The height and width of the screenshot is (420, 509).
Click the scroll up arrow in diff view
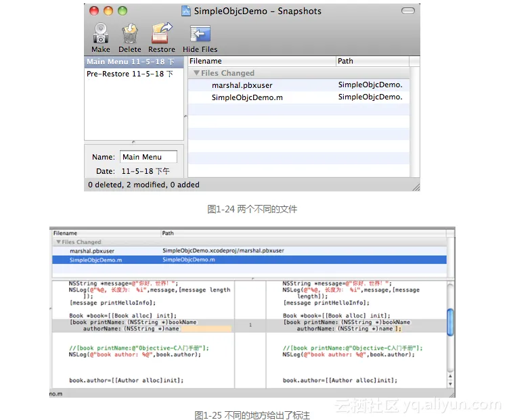(x=450, y=376)
